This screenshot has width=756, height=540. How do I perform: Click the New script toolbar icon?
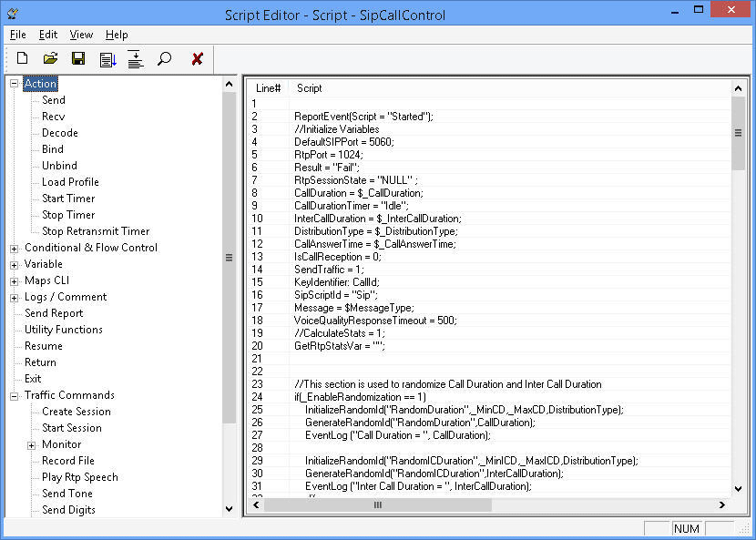coord(22,59)
